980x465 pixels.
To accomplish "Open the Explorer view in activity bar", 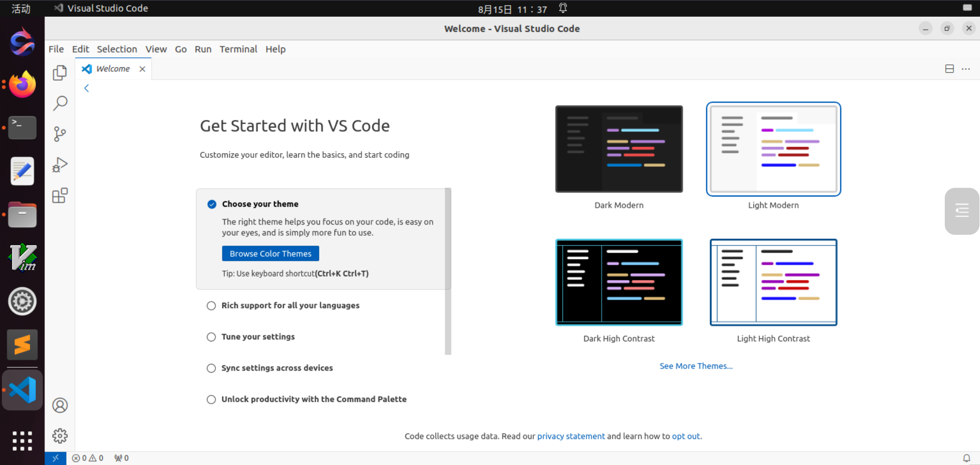I will pyautogui.click(x=60, y=73).
